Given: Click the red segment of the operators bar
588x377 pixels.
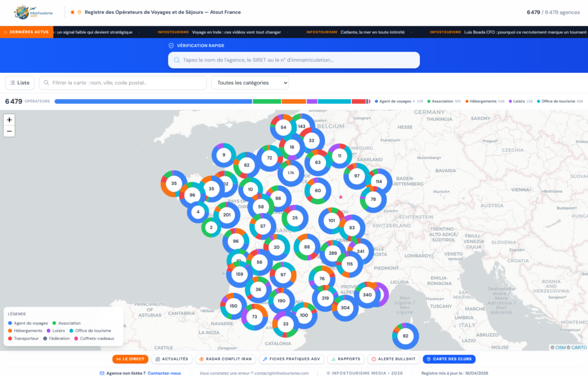Looking at the screenshot, I should click(x=358, y=102).
